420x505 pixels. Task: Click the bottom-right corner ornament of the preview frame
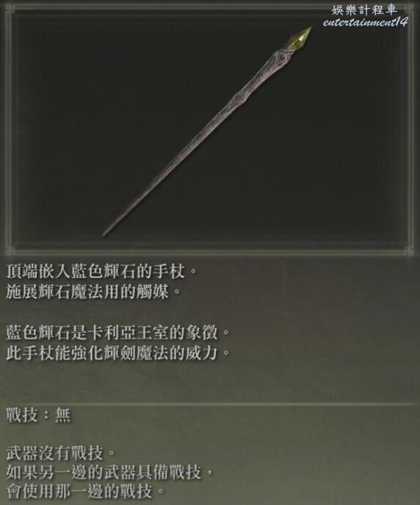coord(410,250)
